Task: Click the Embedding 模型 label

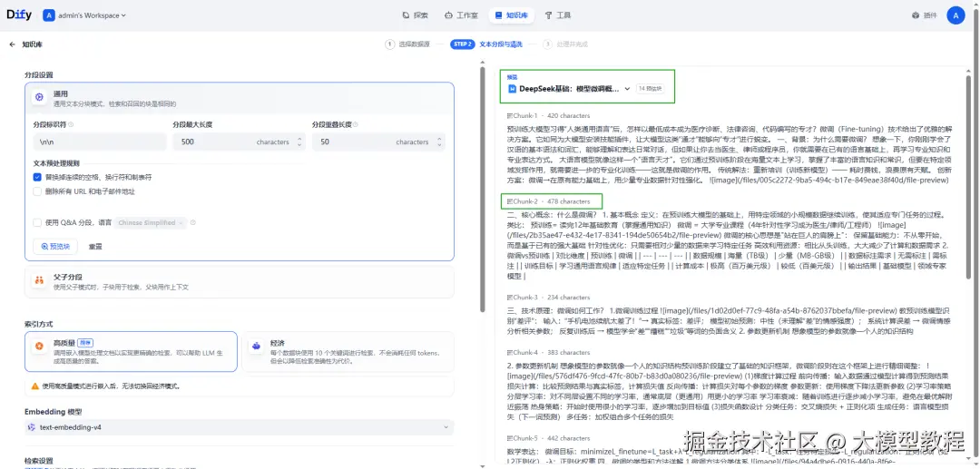Action: [54, 412]
